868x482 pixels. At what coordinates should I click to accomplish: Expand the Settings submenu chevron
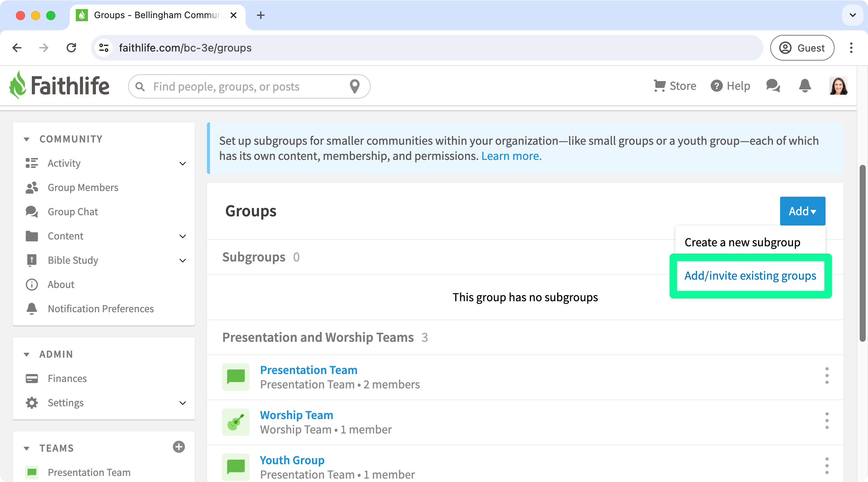[x=183, y=403]
